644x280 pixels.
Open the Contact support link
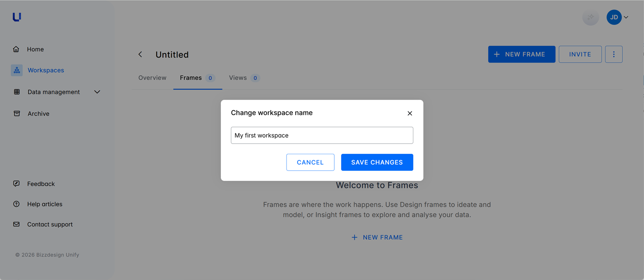coord(50,225)
